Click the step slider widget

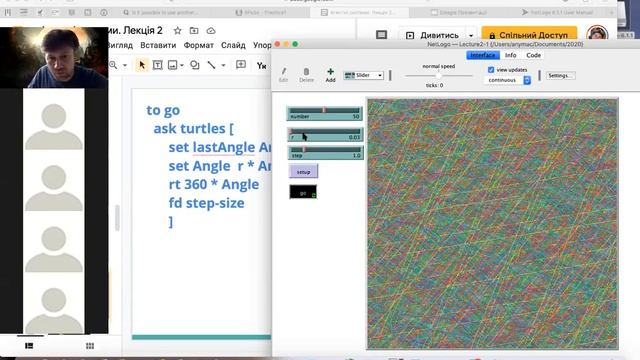(325, 153)
